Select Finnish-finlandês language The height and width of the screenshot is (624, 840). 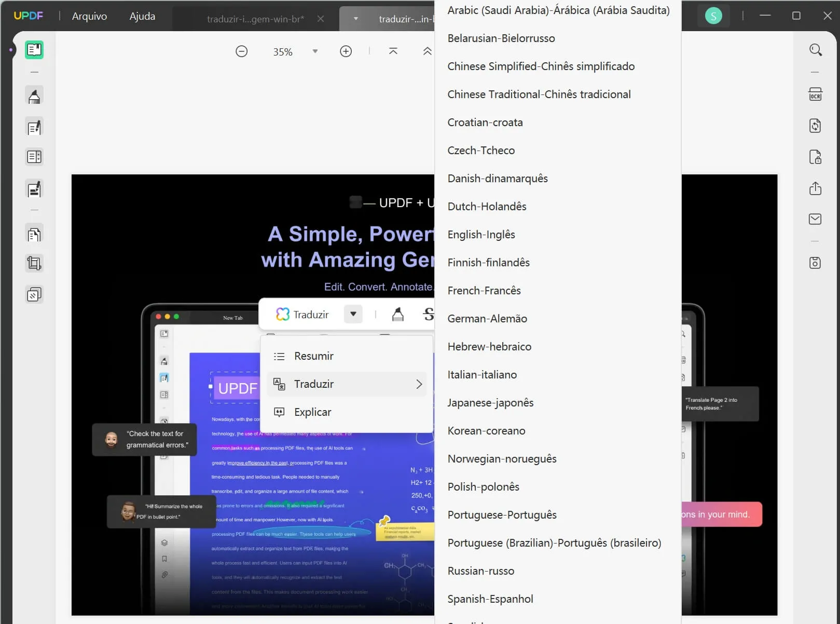click(x=558, y=263)
